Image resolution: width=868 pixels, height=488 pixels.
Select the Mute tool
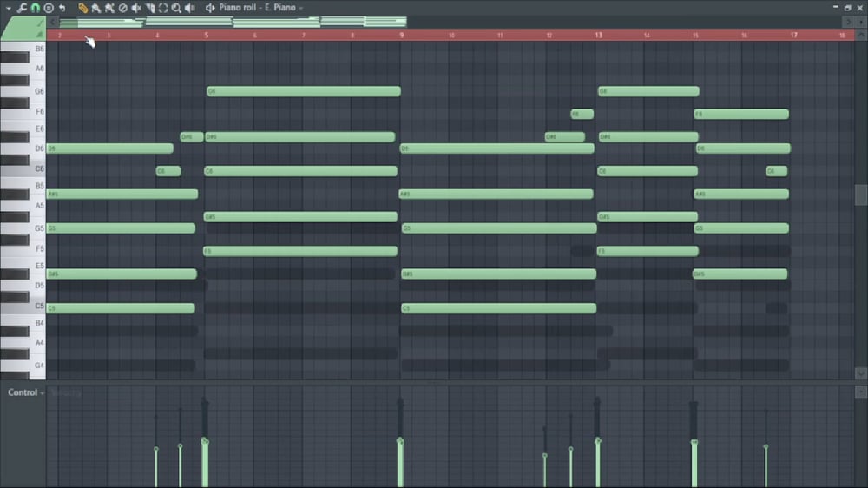[x=136, y=8]
